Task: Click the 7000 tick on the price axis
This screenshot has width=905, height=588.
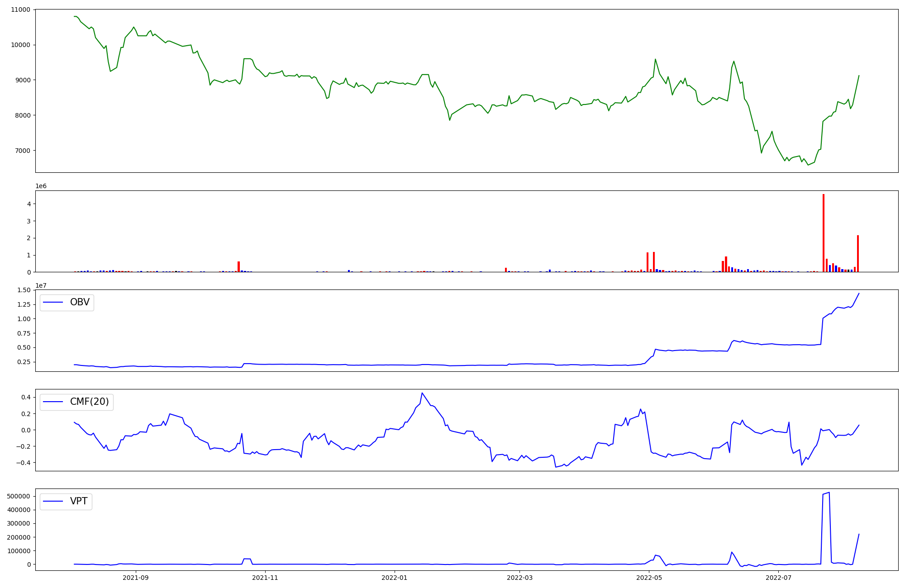Action: click(x=22, y=151)
